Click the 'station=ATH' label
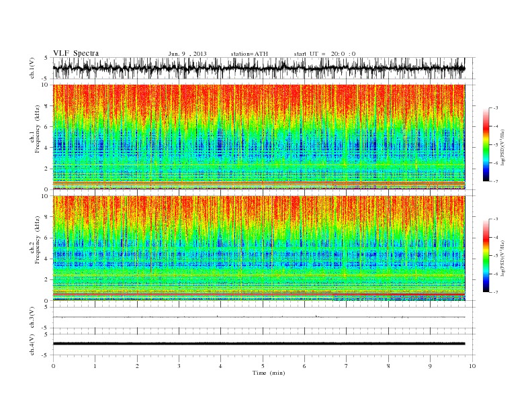The height and width of the screenshot is (411, 532). (x=249, y=54)
